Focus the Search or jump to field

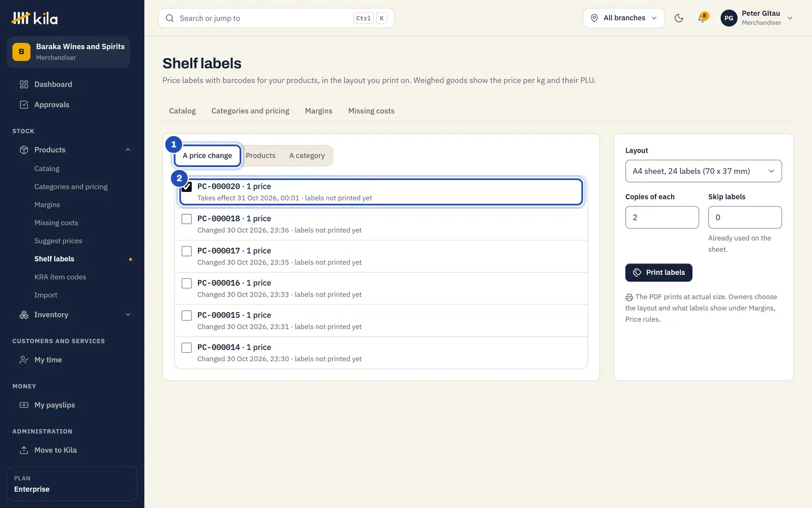click(x=276, y=18)
